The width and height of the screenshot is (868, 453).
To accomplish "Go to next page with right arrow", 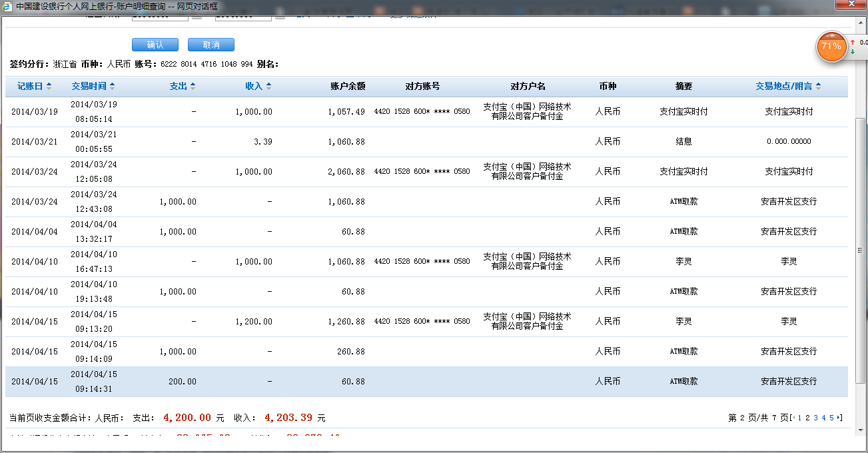I will click(839, 418).
